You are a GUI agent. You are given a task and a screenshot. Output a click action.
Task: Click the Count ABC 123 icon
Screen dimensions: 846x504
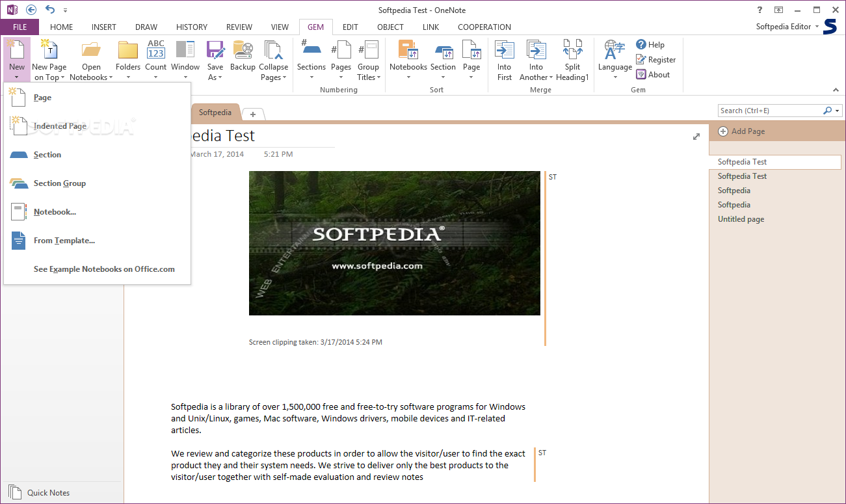coord(156,50)
